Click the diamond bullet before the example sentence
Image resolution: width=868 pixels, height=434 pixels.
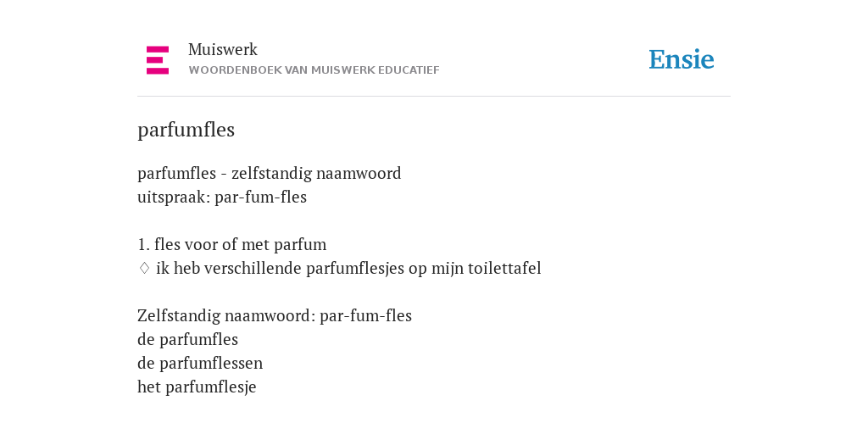tap(144, 268)
